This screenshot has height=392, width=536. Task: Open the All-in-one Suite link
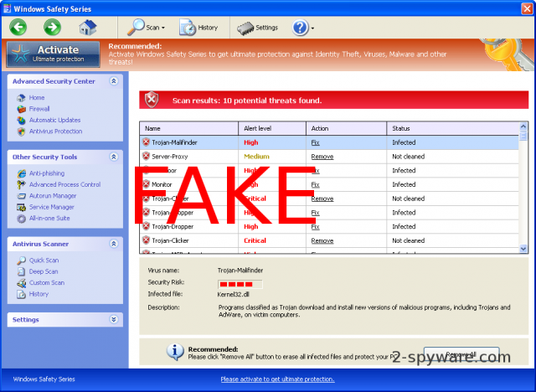(49, 218)
